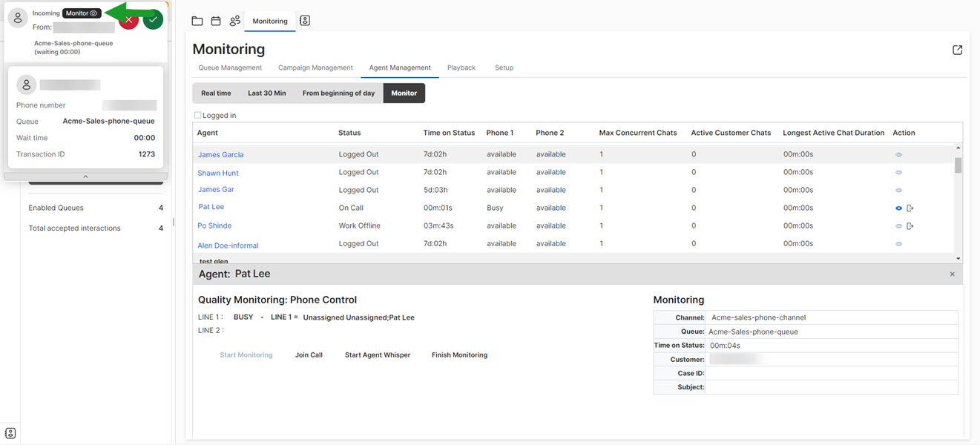This screenshot has height=445, width=980.
Task: Select the Real time view
Action: (216, 93)
